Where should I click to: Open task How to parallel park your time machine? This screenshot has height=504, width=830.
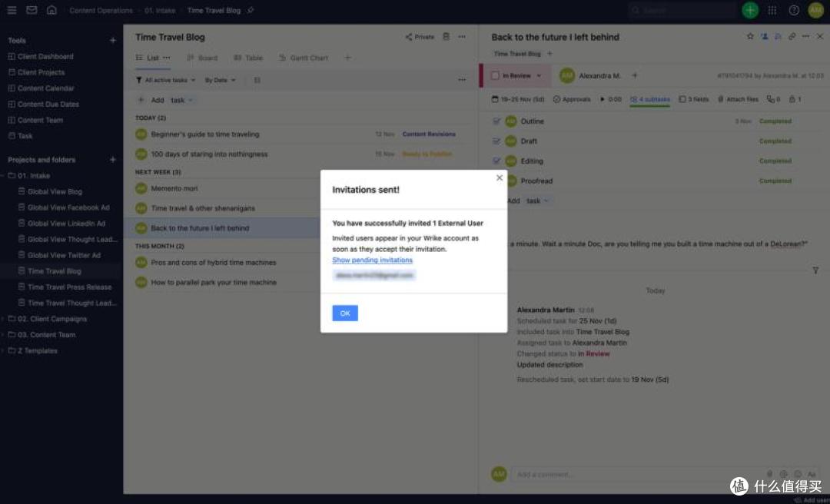tap(214, 282)
